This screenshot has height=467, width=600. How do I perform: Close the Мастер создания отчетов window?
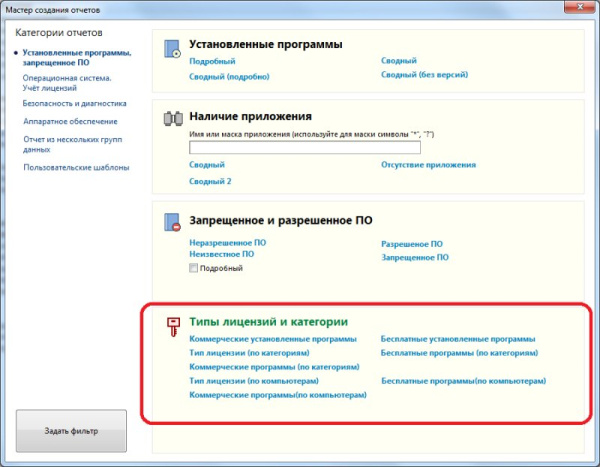571,8
